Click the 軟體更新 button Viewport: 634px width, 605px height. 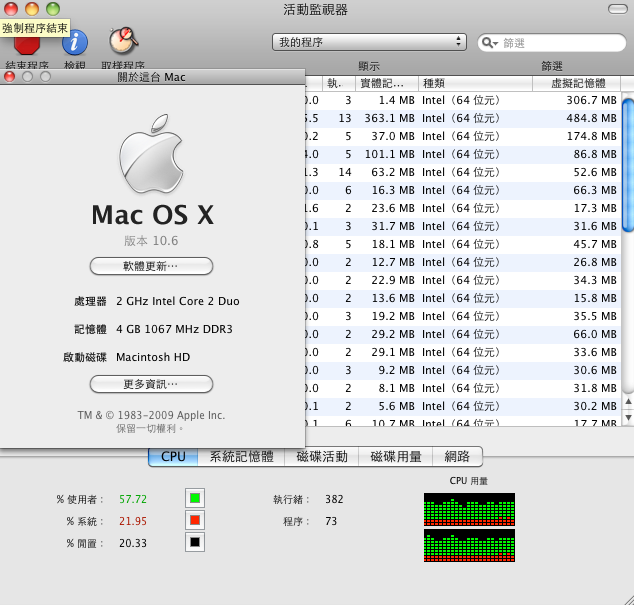click(151, 266)
